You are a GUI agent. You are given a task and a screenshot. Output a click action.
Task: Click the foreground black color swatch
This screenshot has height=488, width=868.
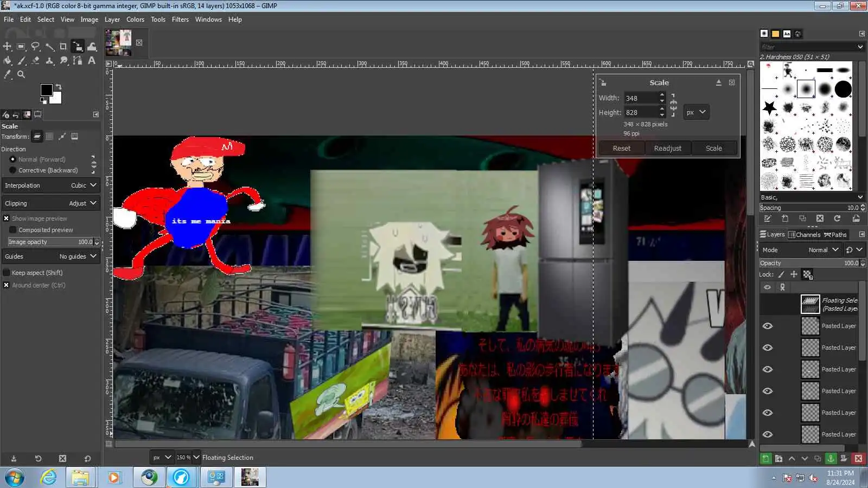pyautogui.click(x=47, y=90)
